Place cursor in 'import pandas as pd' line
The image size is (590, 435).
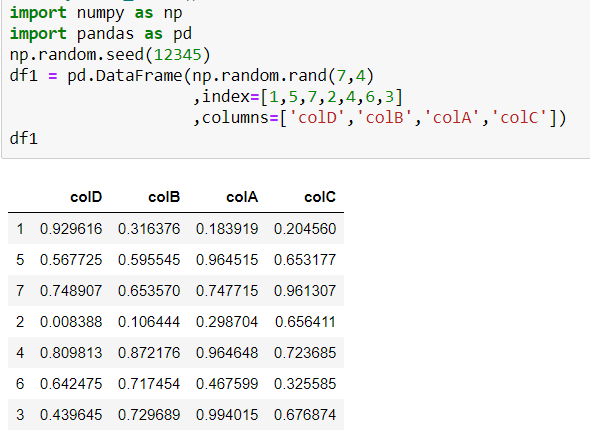pyautogui.click(x=101, y=34)
